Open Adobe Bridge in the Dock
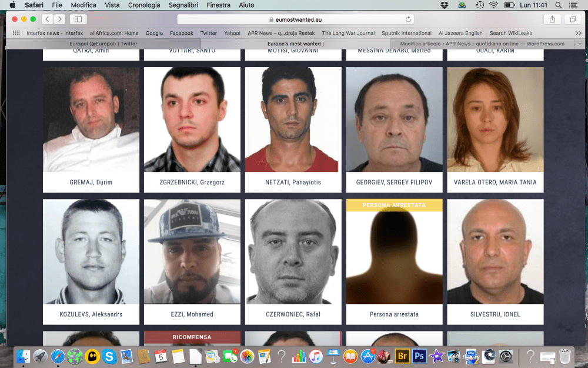The height and width of the screenshot is (368, 588). point(402,356)
